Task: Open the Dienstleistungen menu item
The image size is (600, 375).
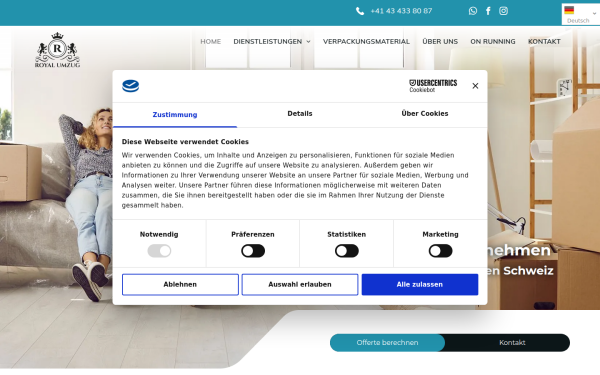Action: click(x=267, y=41)
